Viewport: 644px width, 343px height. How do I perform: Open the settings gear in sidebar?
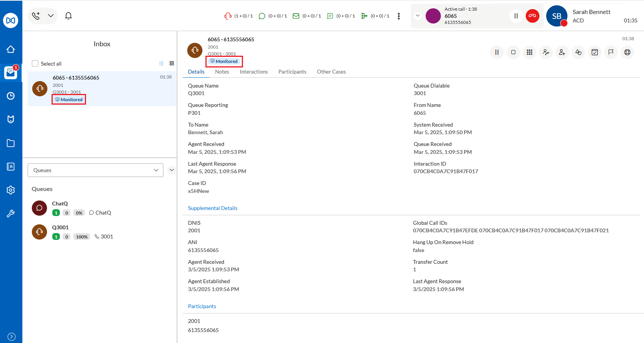point(11,190)
